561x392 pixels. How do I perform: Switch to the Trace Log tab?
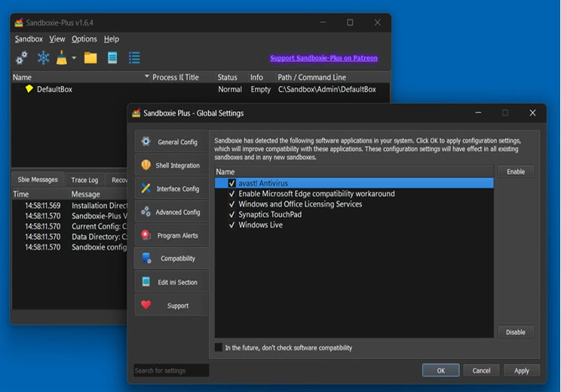click(x=84, y=180)
